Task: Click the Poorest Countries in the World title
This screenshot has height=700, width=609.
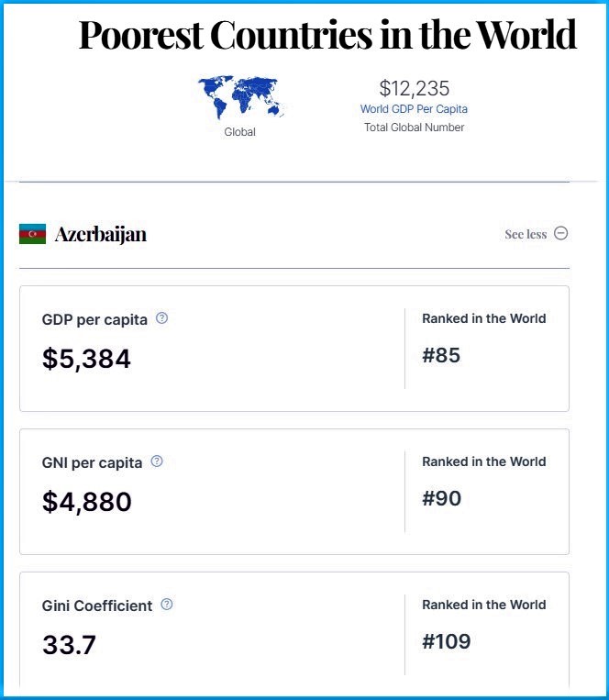Action: (x=327, y=35)
